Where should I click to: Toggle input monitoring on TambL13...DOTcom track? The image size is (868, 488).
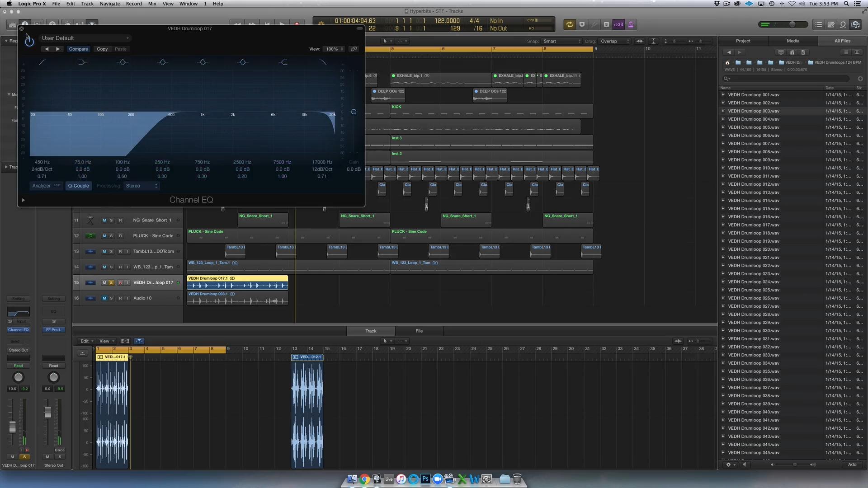click(127, 252)
